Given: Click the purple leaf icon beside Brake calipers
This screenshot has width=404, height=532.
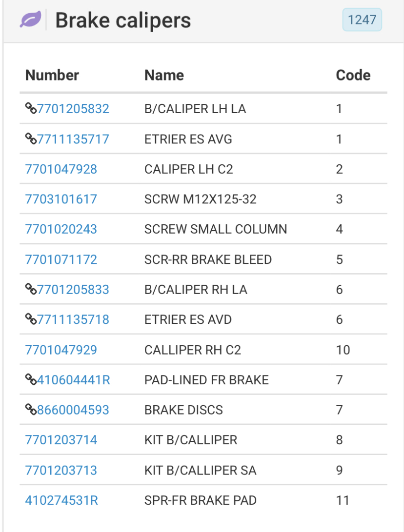Looking at the screenshot, I should [x=31, y=20].
